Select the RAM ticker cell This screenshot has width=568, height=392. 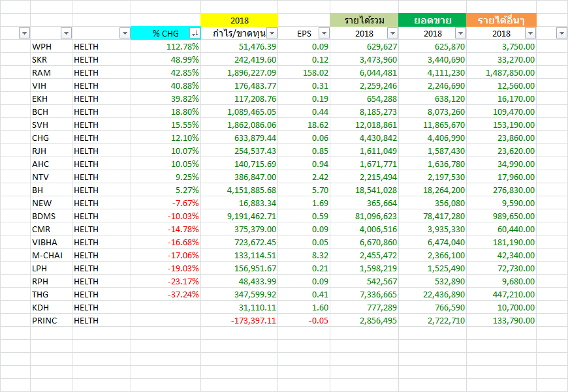point(51,73)
